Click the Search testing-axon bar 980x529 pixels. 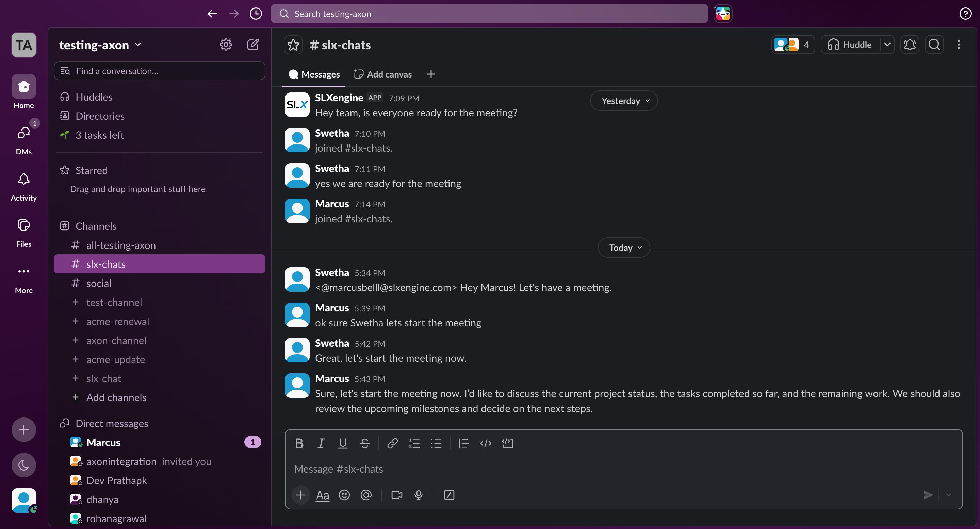pos(489,14)
